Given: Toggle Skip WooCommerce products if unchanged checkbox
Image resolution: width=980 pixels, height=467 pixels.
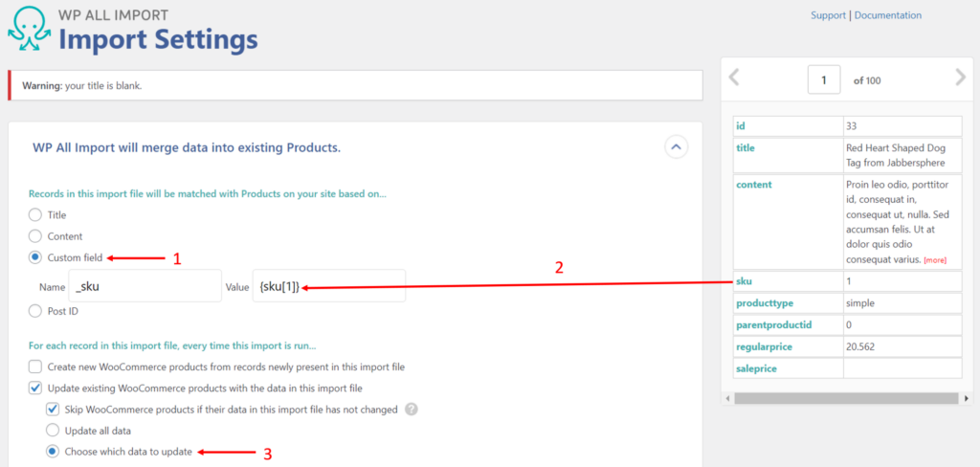Looking at the screenshot, I should point(53,410).
